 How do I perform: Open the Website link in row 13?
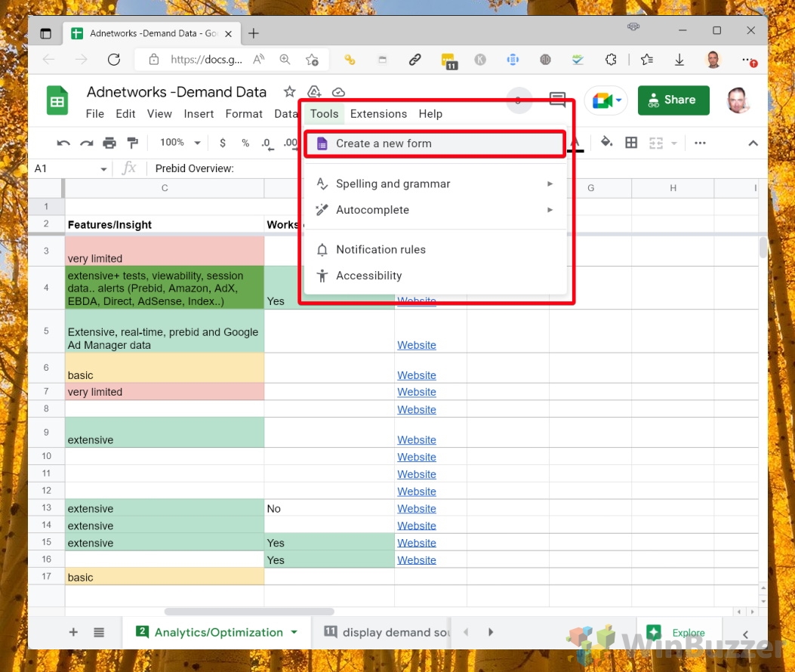coord(416,509)
